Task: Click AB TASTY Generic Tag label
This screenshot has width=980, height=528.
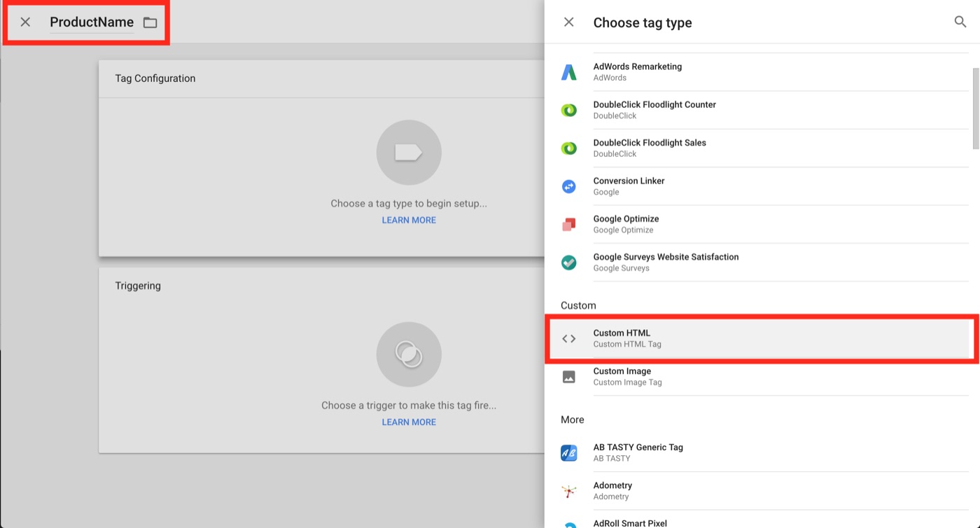Action: tap(638, 447)
